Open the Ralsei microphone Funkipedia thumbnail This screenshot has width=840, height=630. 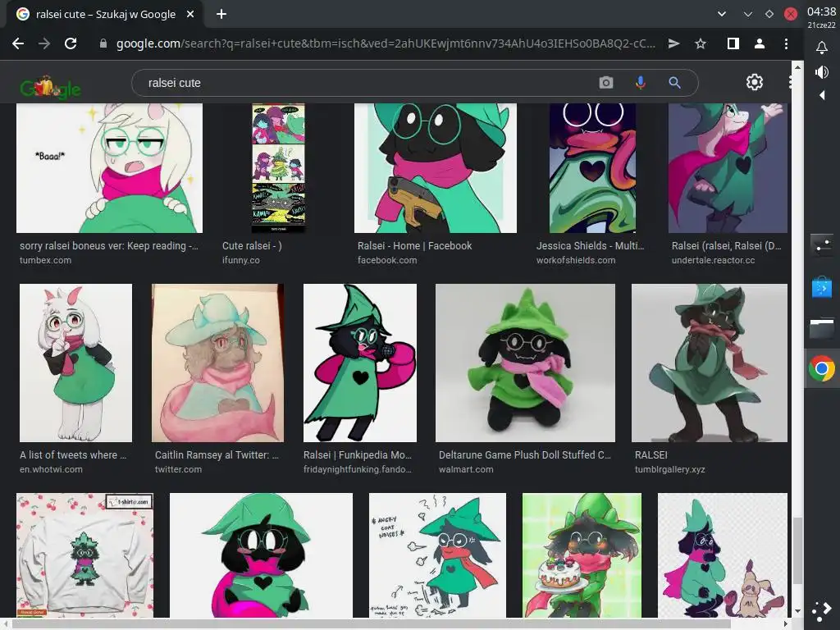tap(360, 363)
